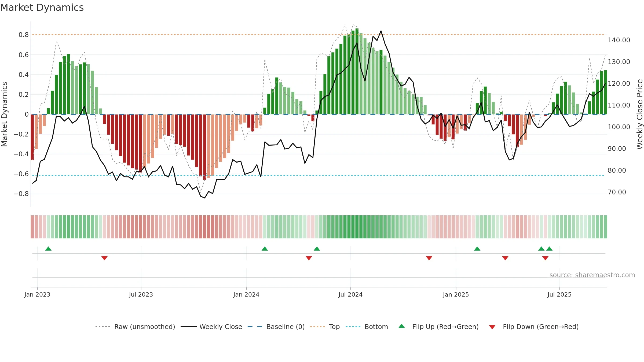
Task: Click the Weekly Close Price right axis title
Action: click(640, 114)
